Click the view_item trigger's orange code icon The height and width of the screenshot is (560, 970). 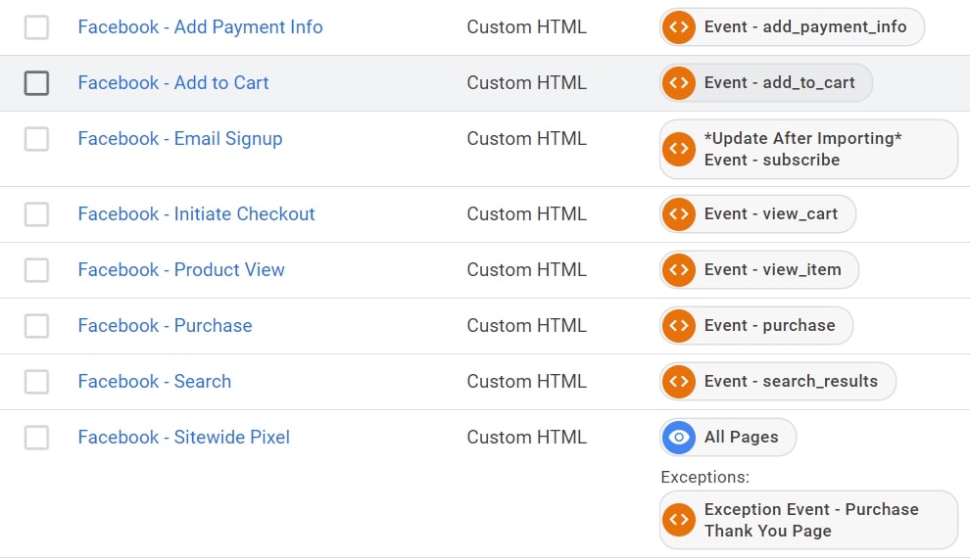coord(679,269)
